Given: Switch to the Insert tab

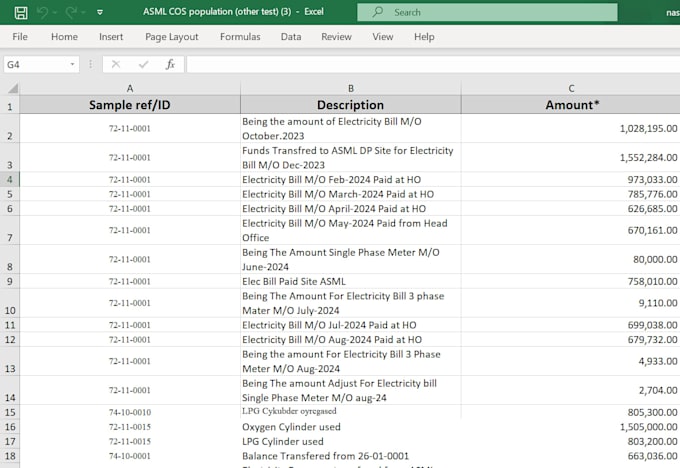Looking at the screenshot, I should click(x=111, y=37).
